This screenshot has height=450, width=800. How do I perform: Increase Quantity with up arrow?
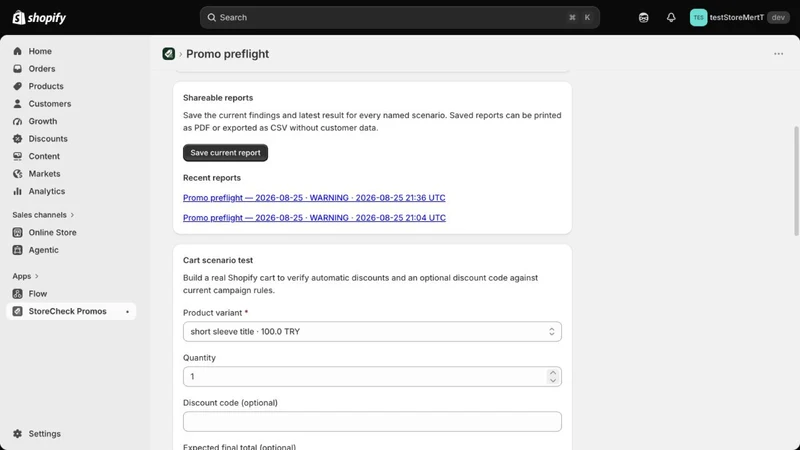point(553,373)
